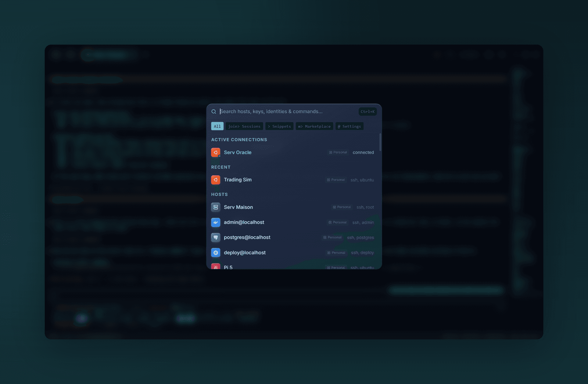
Task: Click the Serv Oracle Ubuntu icon
Action: 216,152
